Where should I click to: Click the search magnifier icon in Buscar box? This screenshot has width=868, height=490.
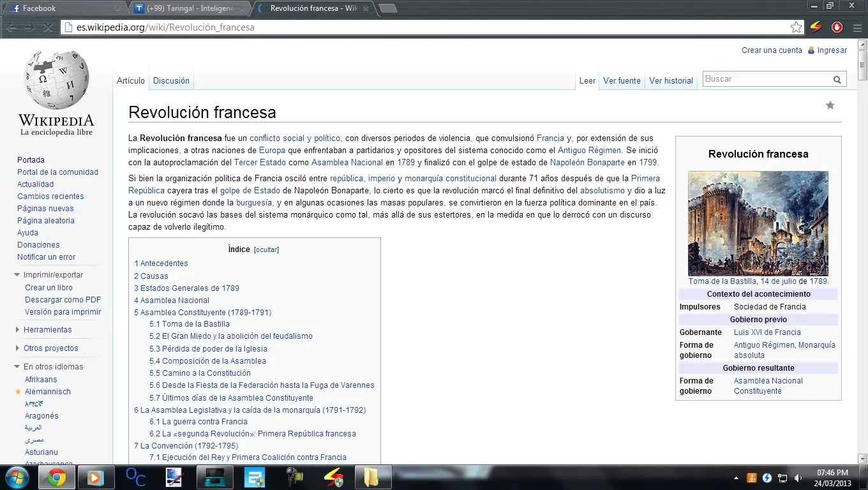coord(837,80)
